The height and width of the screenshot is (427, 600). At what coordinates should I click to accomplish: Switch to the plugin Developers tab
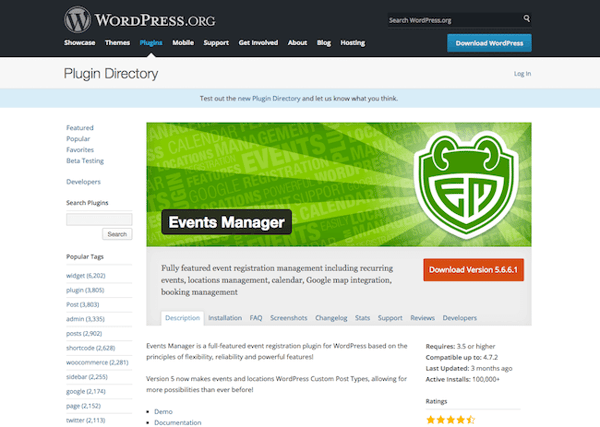[x=460, y=318]
